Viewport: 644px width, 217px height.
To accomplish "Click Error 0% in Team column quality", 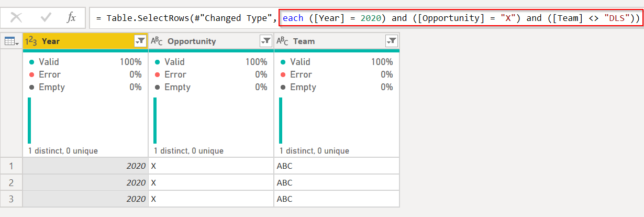I will coord(337,74).
